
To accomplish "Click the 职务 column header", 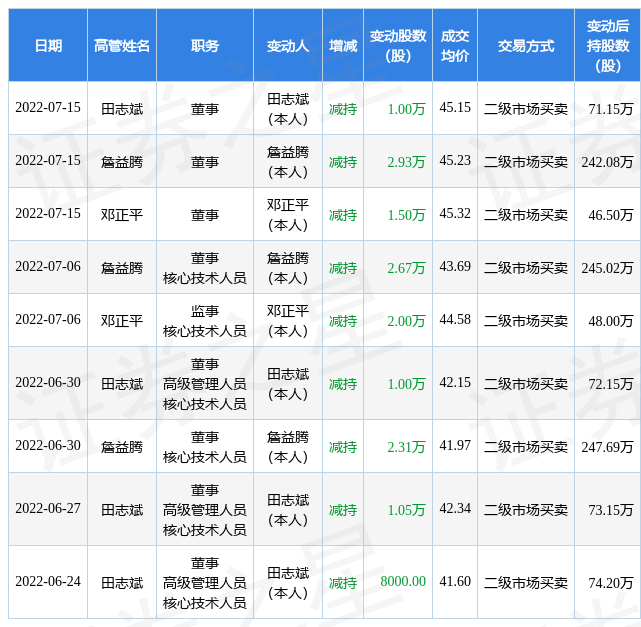I will [205, 45].
